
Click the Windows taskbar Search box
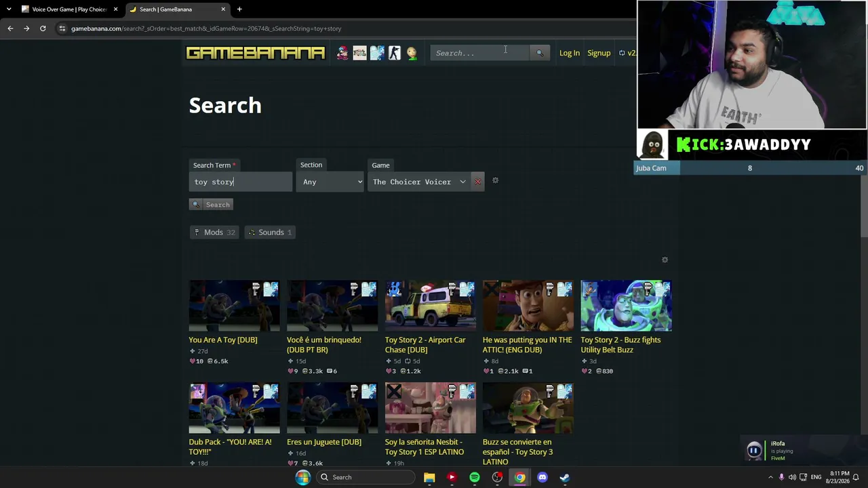click(366, 477)
